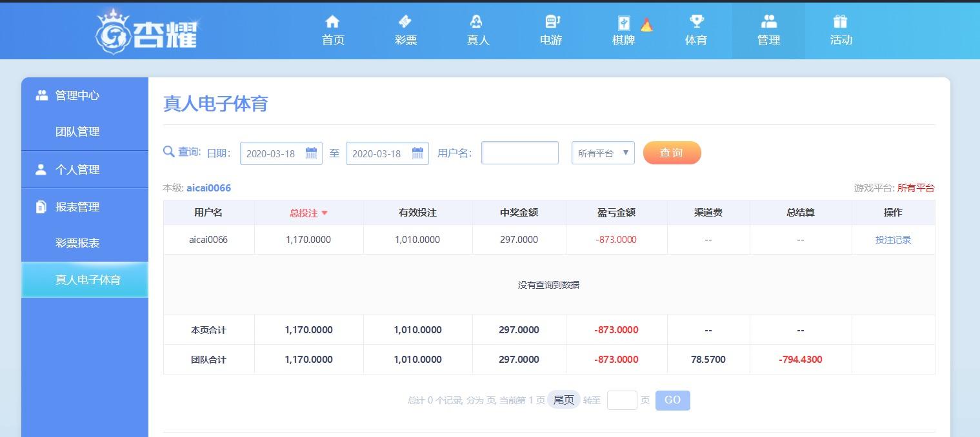Click the 报表管理 document icon
The image size is (980, 437).
point(41,207)
